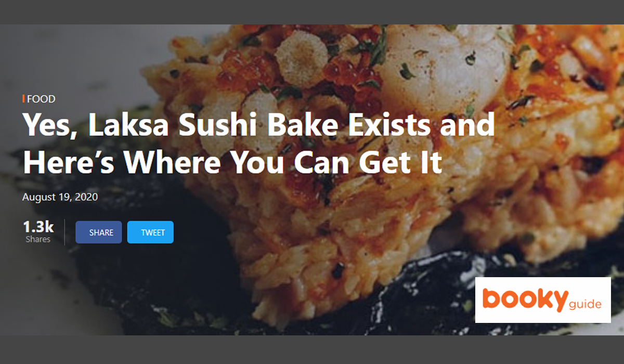Click the orange bar beside FOOD
The height and width of the screenshot is (364, 624).
[23, 99]
